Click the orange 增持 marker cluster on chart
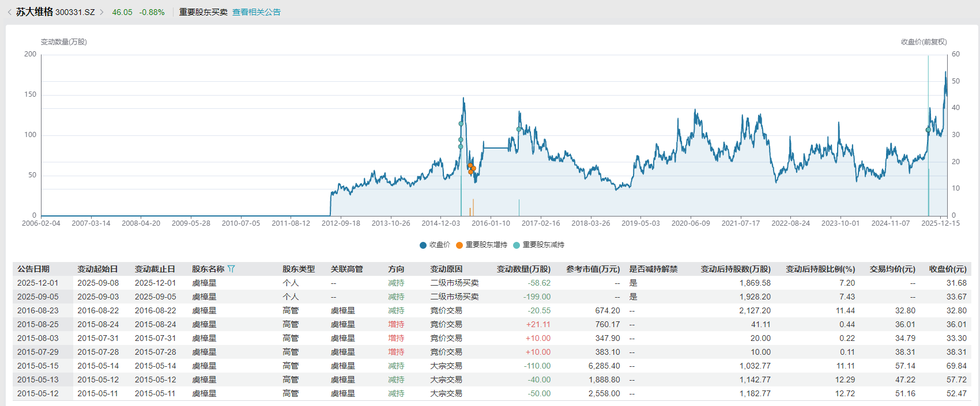980x406 pixels. click(x=471, y=168)
